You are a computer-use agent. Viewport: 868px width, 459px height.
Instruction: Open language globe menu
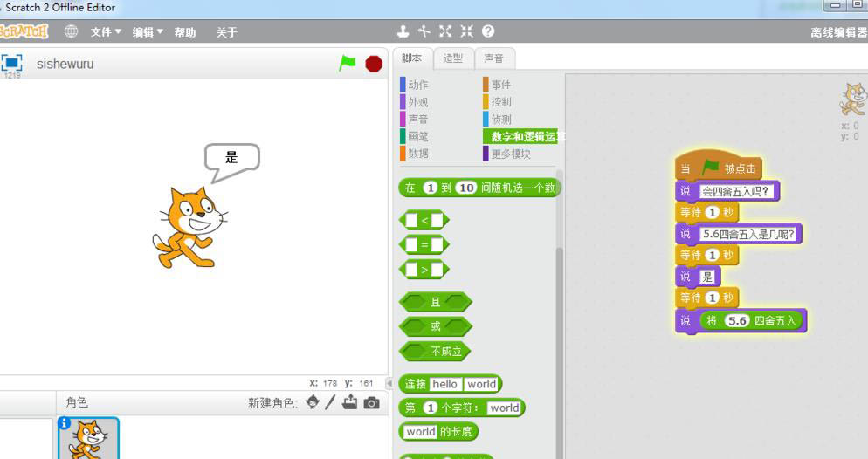71,31
